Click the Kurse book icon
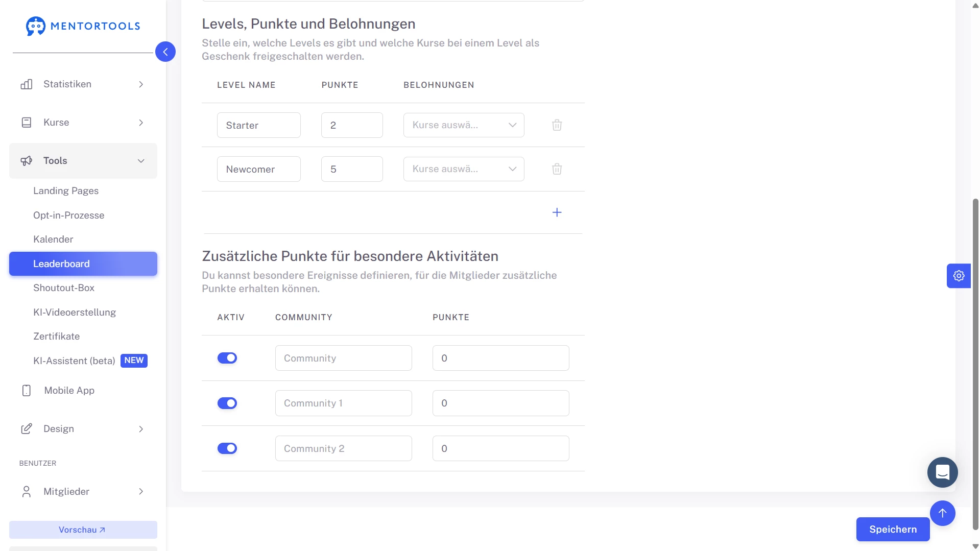Screen dimensions: 980x551 click(27, 122)
